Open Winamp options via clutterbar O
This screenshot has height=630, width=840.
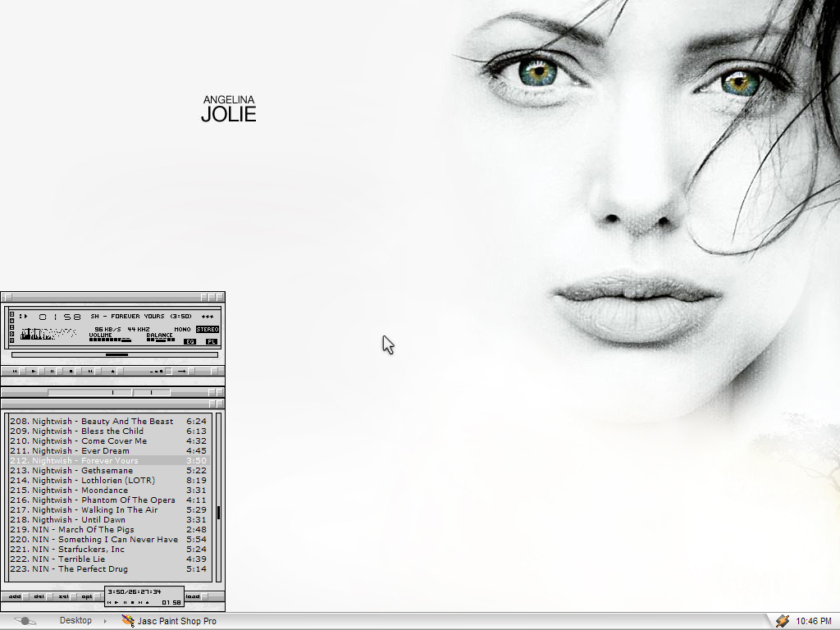point(11,314)
